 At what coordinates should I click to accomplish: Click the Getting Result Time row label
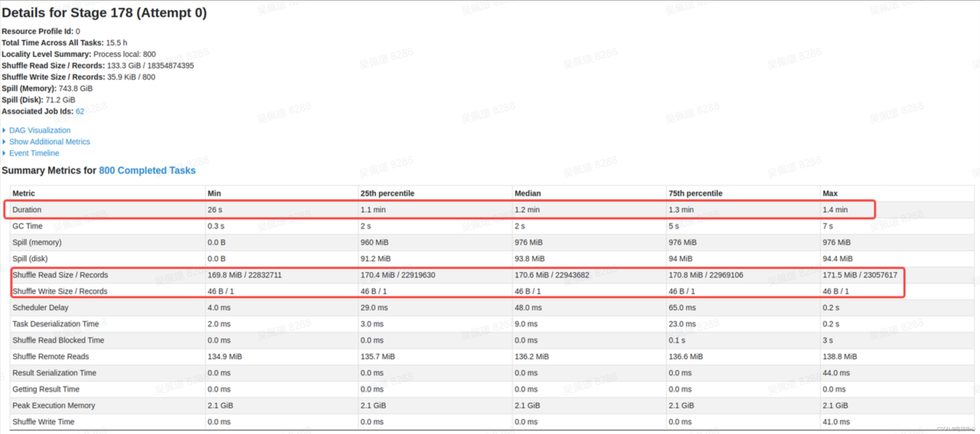pyautogui.click(x=46, y=390)
